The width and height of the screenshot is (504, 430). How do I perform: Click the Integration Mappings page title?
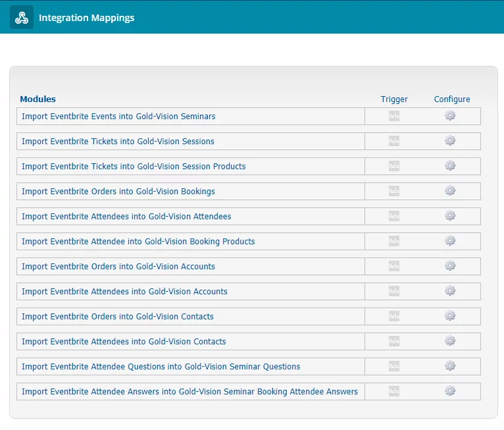[x=86, y=18]
